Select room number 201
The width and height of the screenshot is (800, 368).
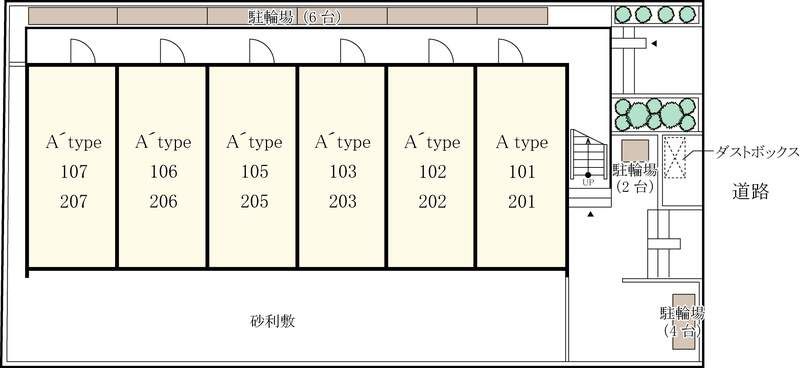point(522,202)
